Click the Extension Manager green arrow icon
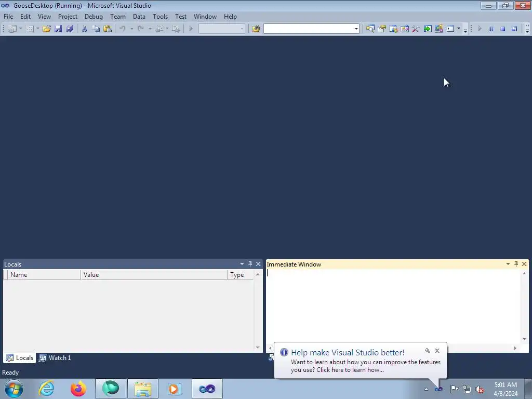 428,29
